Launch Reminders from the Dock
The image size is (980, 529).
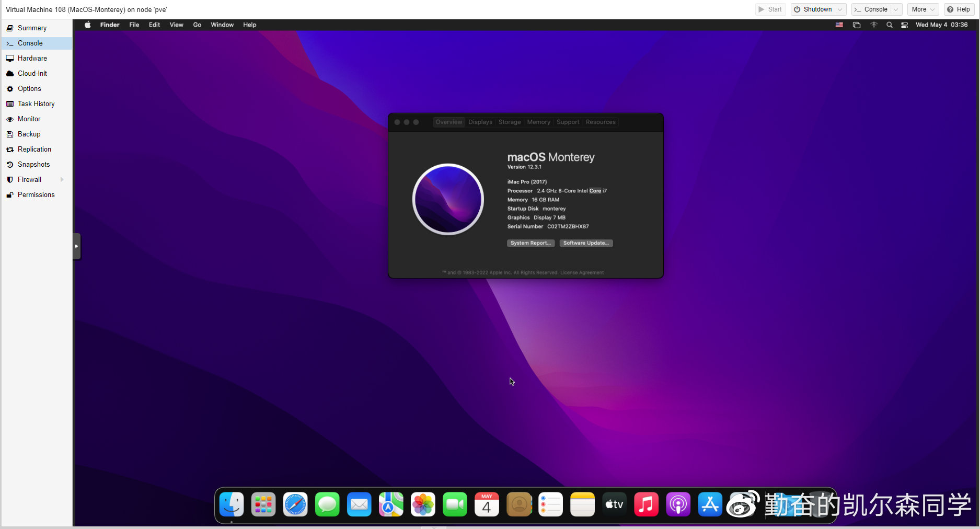tap(550, 505)
